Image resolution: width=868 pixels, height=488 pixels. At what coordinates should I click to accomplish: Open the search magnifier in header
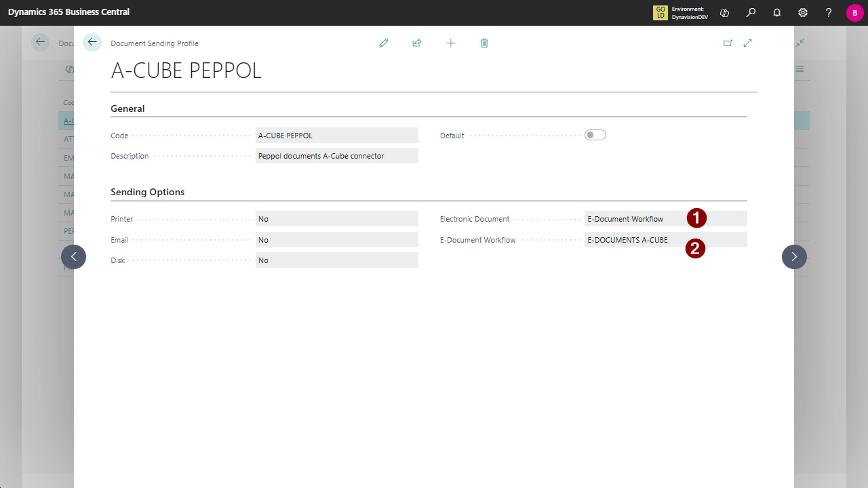coord(751,12)
